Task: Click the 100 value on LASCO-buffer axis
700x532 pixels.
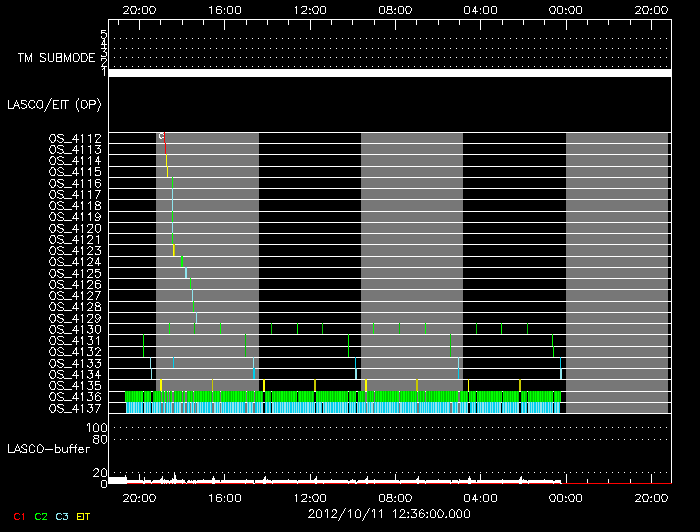Action: coord(99,427)
